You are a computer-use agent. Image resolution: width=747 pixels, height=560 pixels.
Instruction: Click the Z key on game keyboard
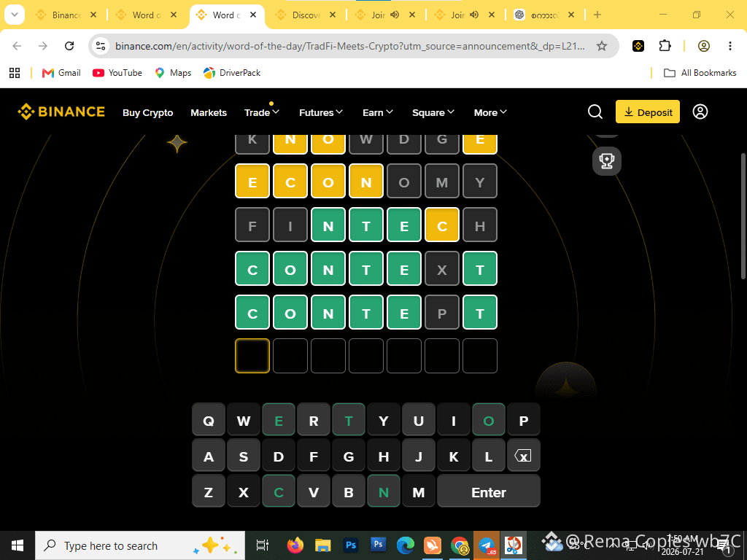coord(208,492)
